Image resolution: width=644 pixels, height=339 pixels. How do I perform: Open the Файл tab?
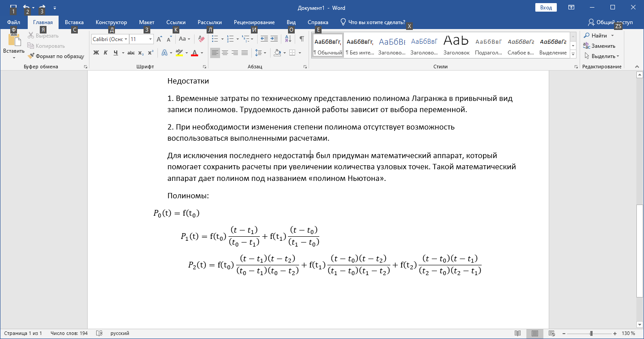tap(14, 22)
